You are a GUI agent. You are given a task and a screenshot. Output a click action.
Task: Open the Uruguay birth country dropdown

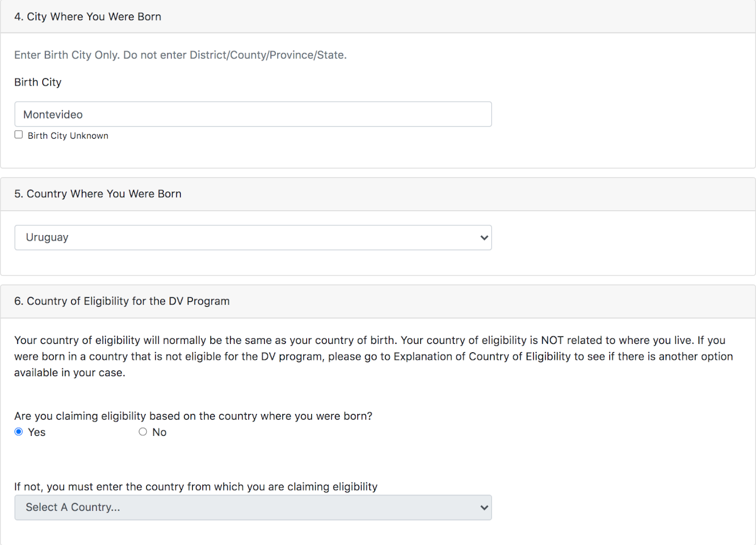(x=253, y=238)
